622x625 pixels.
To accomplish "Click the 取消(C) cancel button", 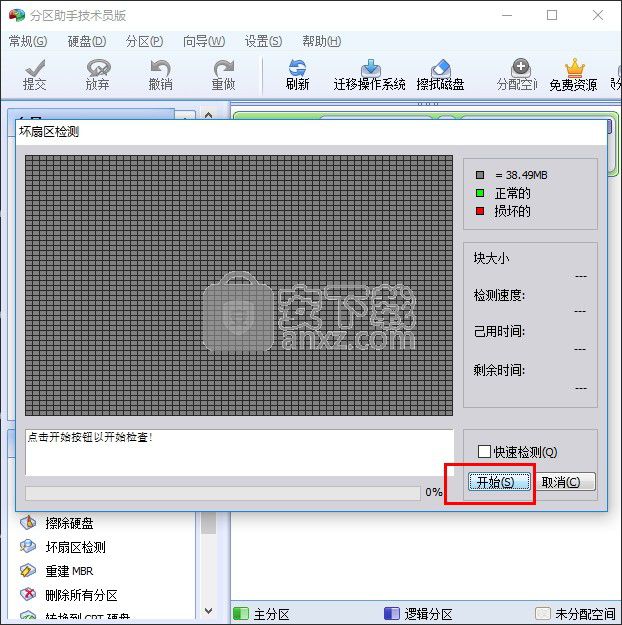I will 565,482.
